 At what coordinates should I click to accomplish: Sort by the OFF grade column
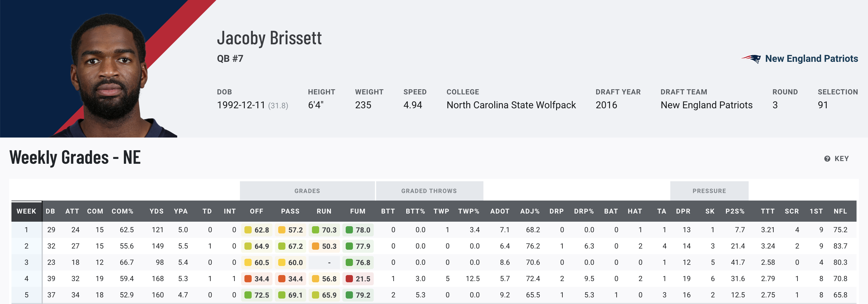pyautogui.click(x=256, y=211)
